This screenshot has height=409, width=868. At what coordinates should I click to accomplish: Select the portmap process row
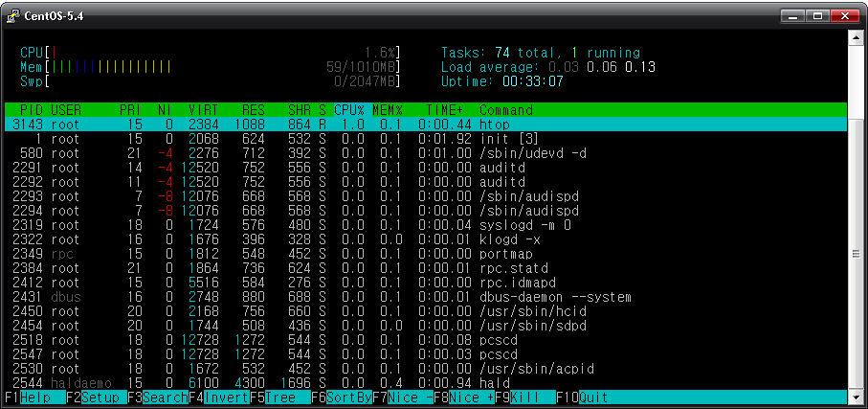426,254
